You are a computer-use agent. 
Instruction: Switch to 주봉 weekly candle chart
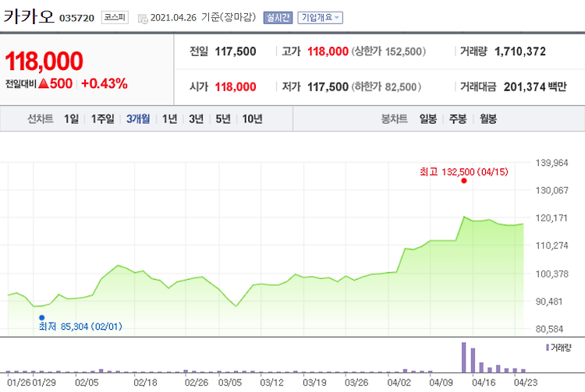(x=458, y=119)
